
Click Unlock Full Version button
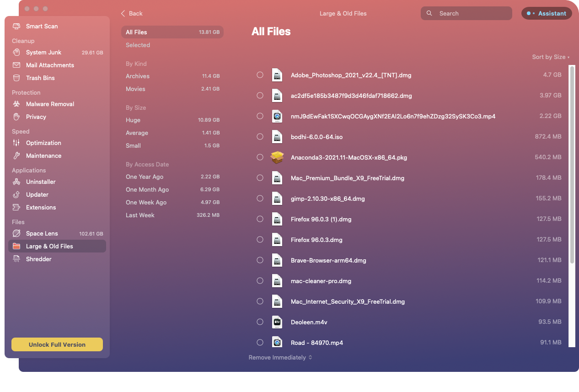(x=57, y=344)
